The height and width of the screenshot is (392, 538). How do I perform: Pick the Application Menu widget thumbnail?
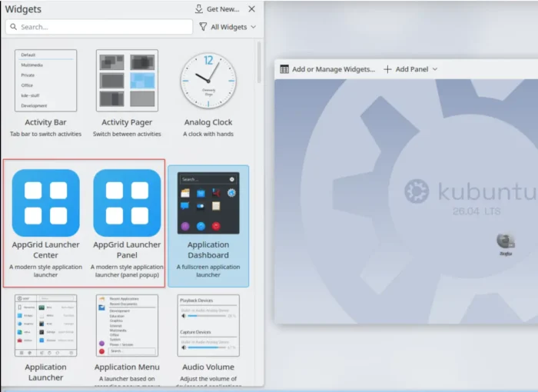pyautogui.click(x=127, y=325)
